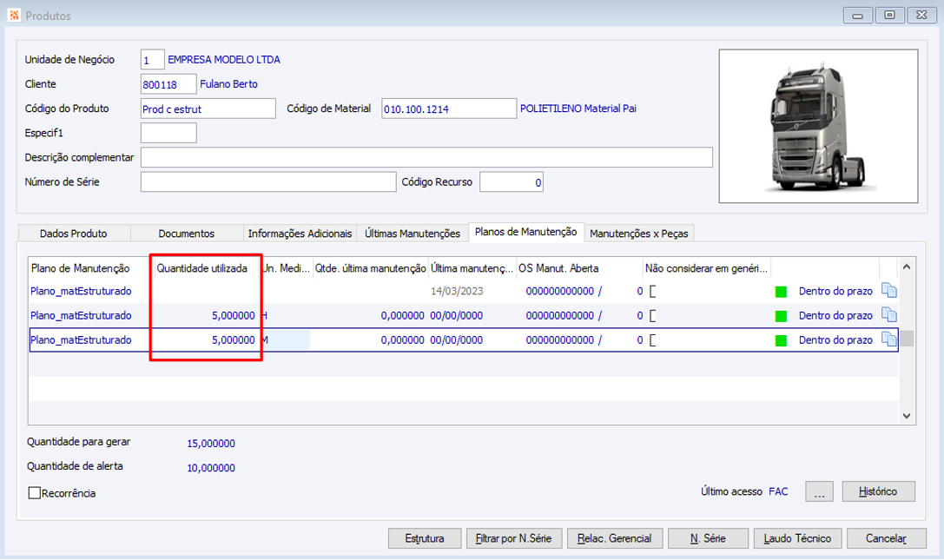Click copy icon in the row with unit H
This screenshot has height=560, width=944.
[889, 315]
